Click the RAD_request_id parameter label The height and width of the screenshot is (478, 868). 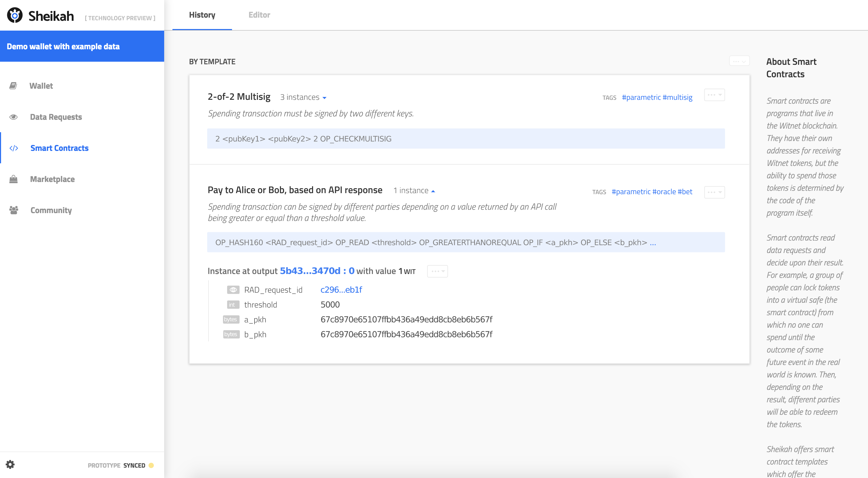point(273,290)
